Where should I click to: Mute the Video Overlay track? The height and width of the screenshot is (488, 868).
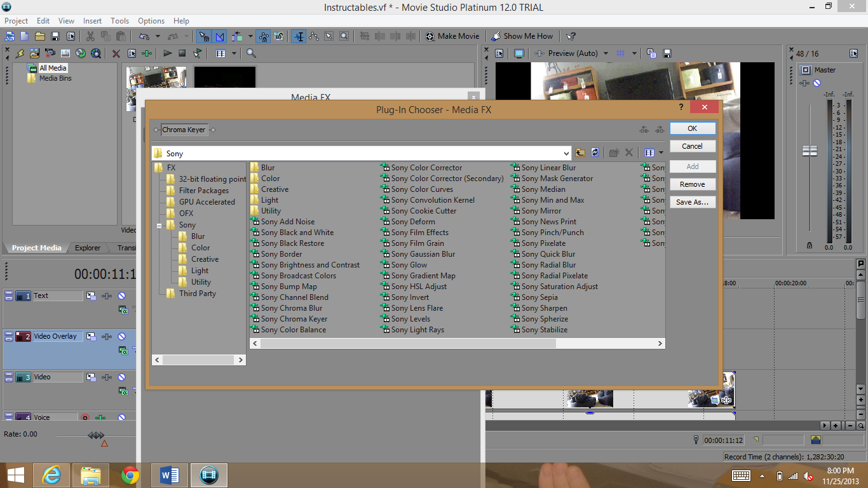pyautogui.click(x=121, y=336)
